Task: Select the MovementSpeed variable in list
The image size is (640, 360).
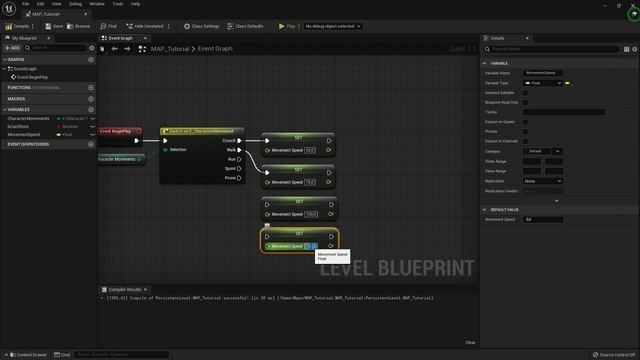Action: pos(24,135)
